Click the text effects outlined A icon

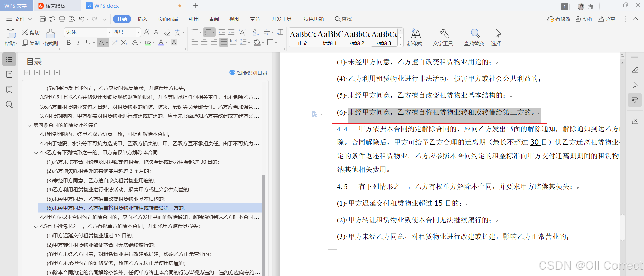pyautogui.click(x=135, y=42)
